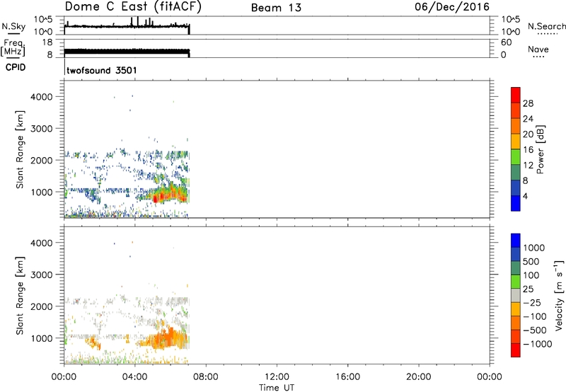Click the '-1000' Velocity colorbar label
566x392 pixels.
coord(537,344)
